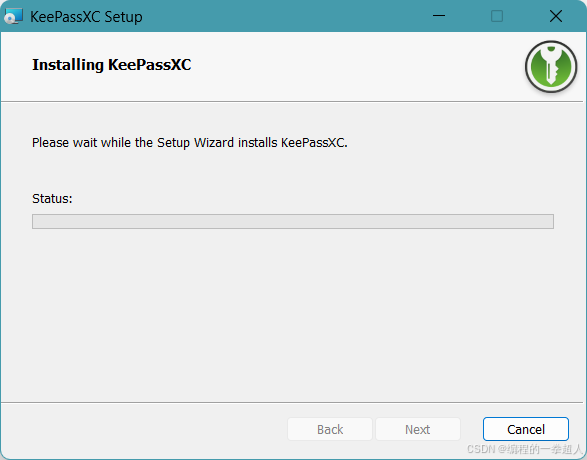This screenshot has height=460, width=587.
Task: Click the empty gray area below progress bar
Action: click(293, 314)
